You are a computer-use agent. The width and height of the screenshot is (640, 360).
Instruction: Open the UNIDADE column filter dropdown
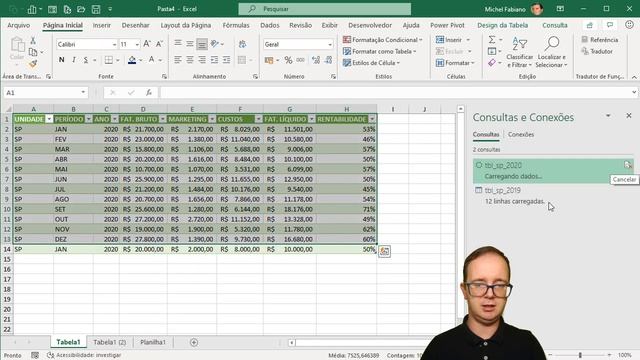pos(49,119)
